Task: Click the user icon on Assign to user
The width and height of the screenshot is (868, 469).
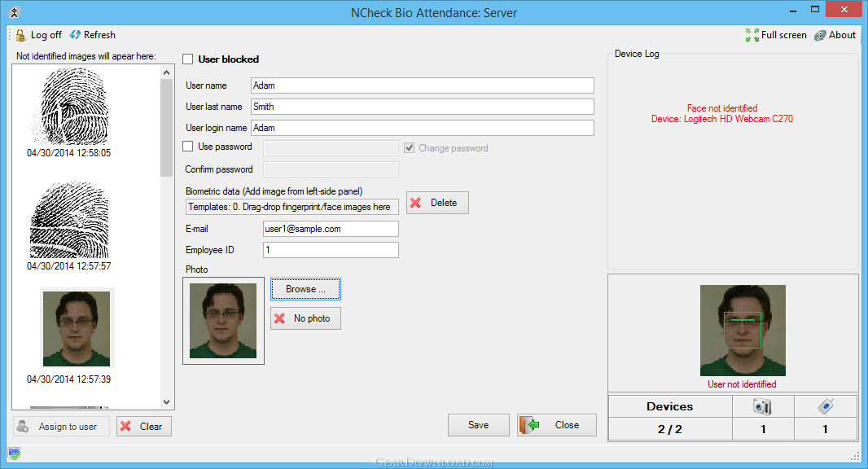Action: [x=23, y=426]
